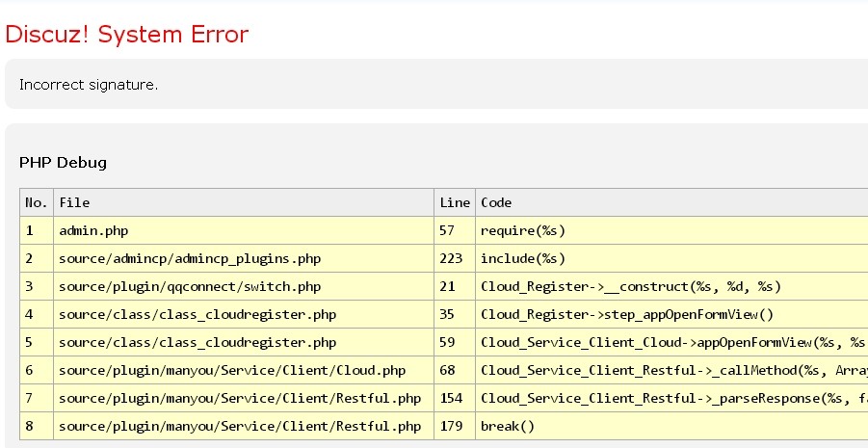
Task: Select Restful.php file cell in row 7
Action: click(244, 398)
